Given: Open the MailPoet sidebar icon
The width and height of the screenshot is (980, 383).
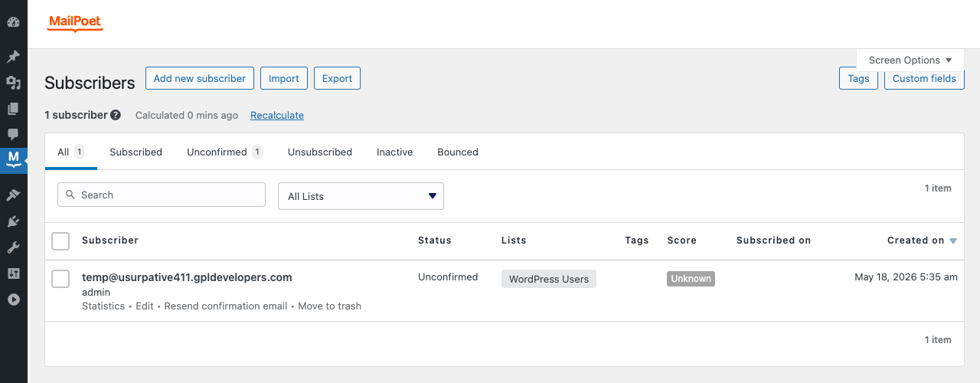Looking at the screenshot, I should pyautogui.click(x=13, y=161).
